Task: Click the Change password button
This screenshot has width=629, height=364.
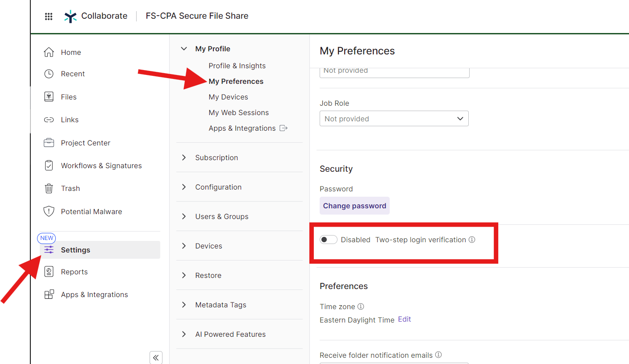Action: pos(354,206)
